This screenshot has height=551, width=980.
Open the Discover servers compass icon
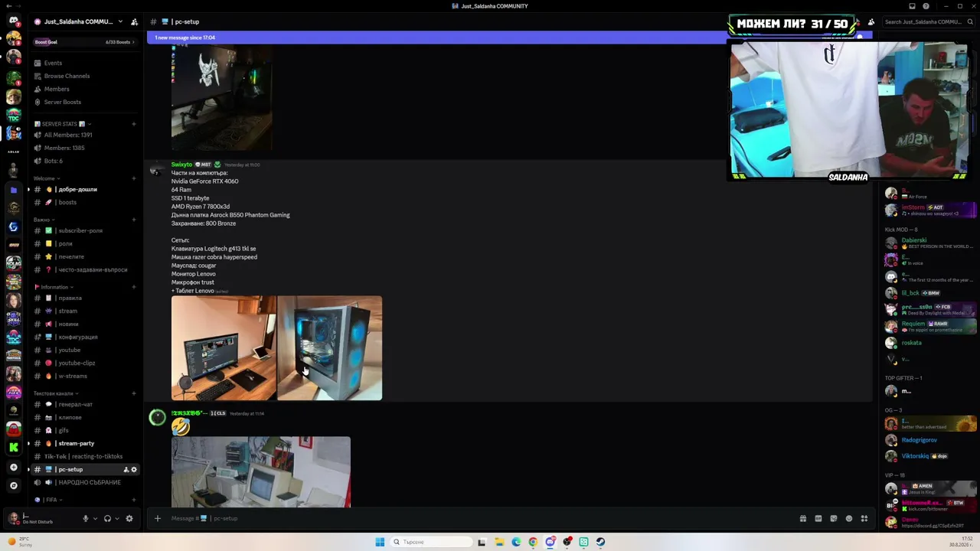(x=13, y=485)
